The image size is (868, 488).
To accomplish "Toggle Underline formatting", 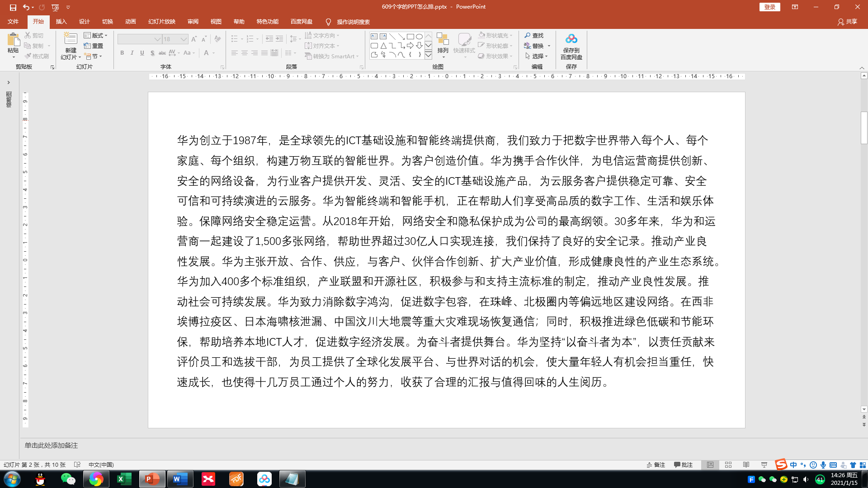I will pos(142,53).
